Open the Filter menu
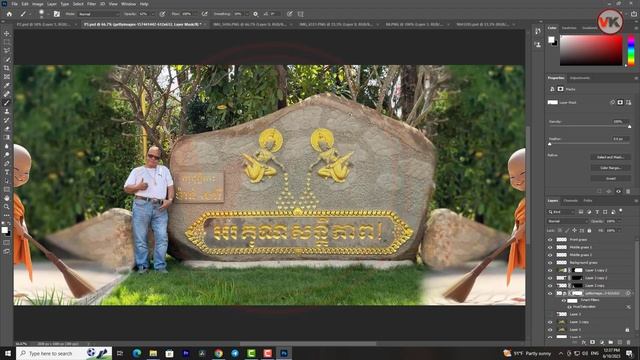640x360 pixels. 91,4
